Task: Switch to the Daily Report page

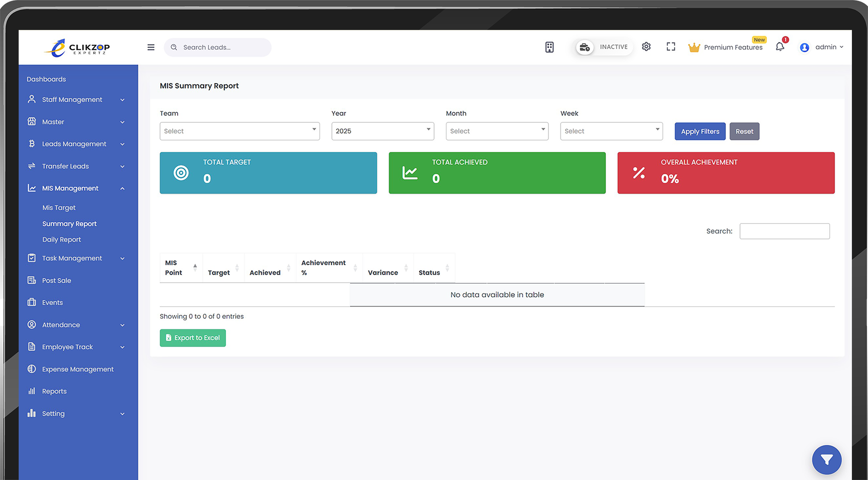Action: [61, 239]
